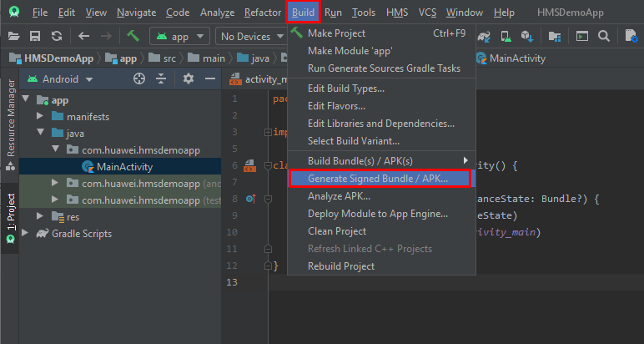The width and height of the screenshot is (644, 344).
Task: Click the Save All toolbar icon
Action: 35,36
